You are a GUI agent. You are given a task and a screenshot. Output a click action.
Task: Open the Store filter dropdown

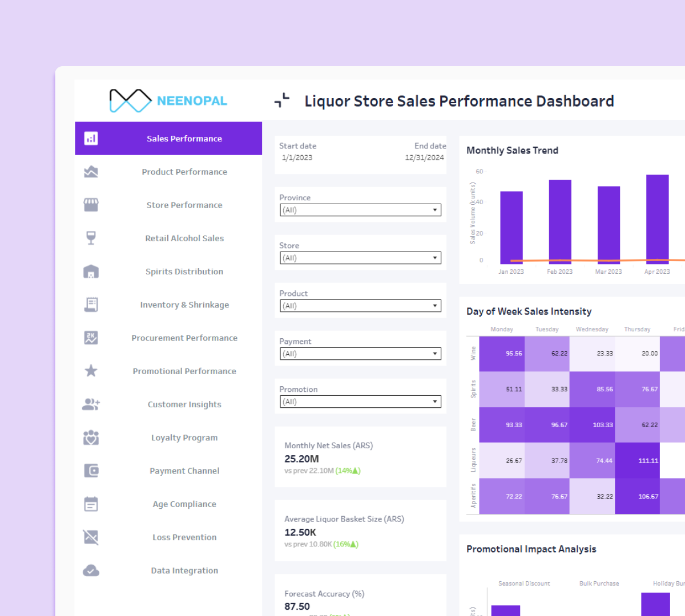click(360, 257)
